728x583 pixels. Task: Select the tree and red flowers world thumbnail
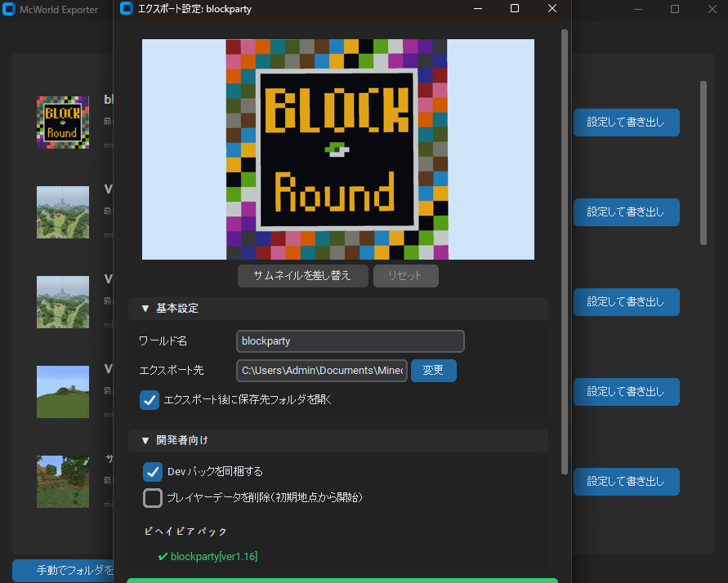tap(63, 482)
